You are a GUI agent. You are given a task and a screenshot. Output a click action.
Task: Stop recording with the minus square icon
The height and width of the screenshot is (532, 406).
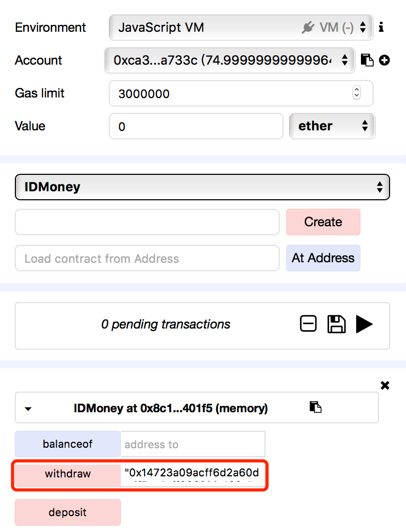click(x=308, y=324)
